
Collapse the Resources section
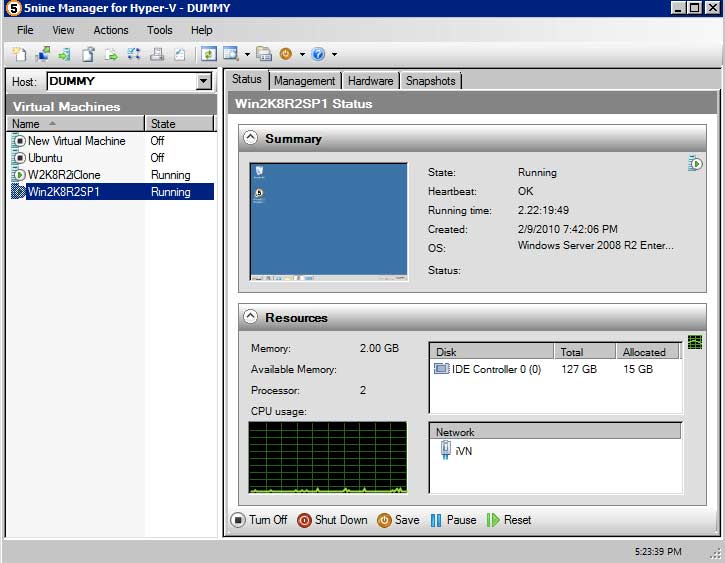click(251, 317)
